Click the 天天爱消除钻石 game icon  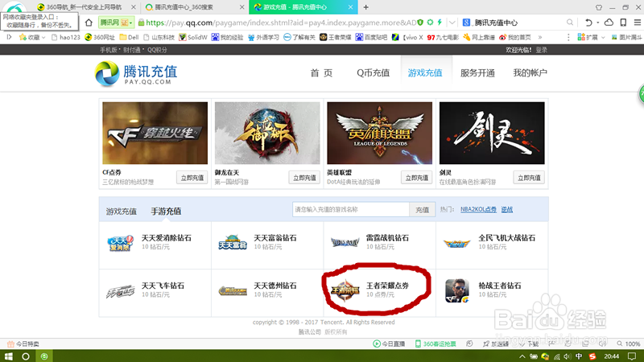(x=120, y=243)
